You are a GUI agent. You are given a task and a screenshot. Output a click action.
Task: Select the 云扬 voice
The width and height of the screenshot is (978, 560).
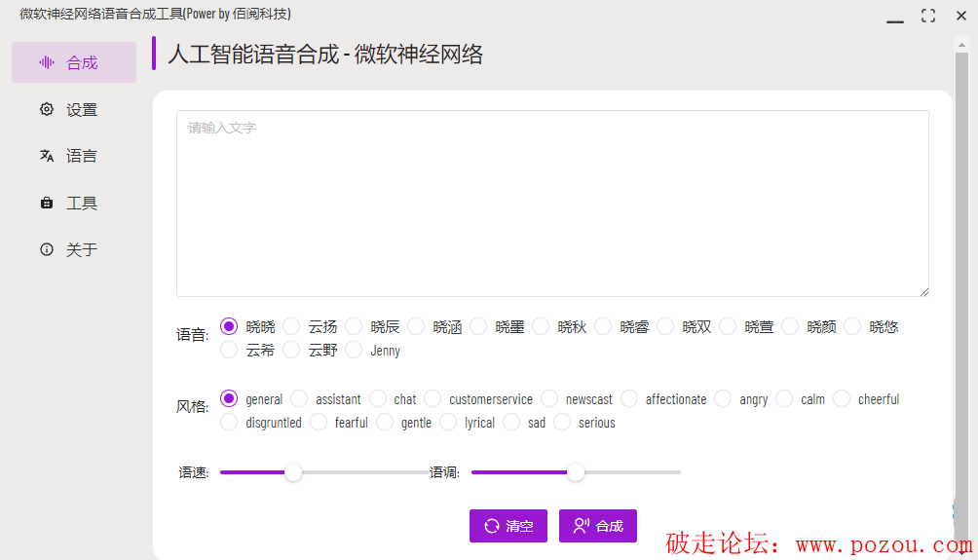pyautogui.click(x=291, y=326)
